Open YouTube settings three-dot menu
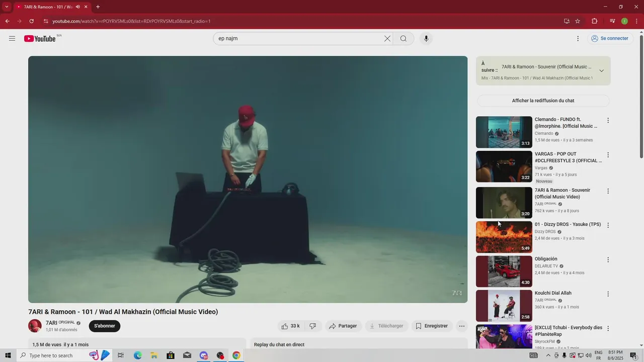The height and width of the screenshot is (362, 644). tap(578, 39)
